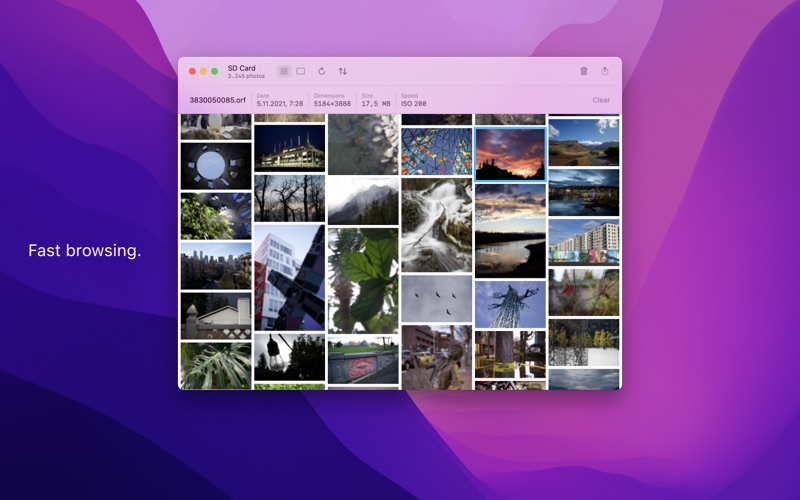The height and width of the screenshot is (500, 800).
Task: Select the colorful geometric glass thumbnail
Action: tap(437, 152)
